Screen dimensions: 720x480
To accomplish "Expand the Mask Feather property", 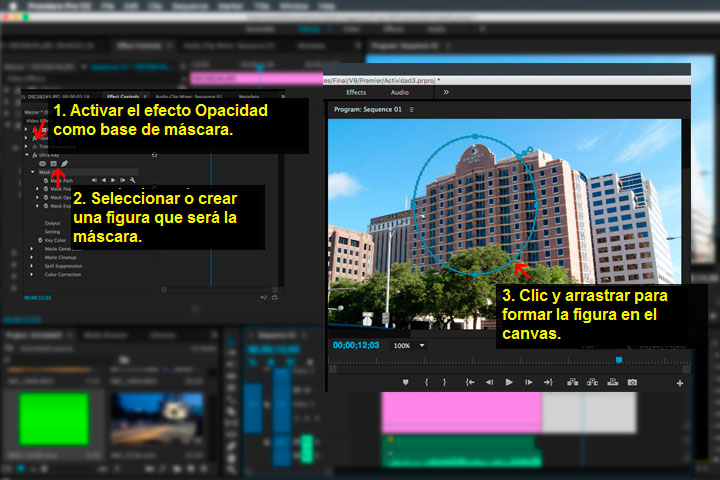I will point(37,189).
